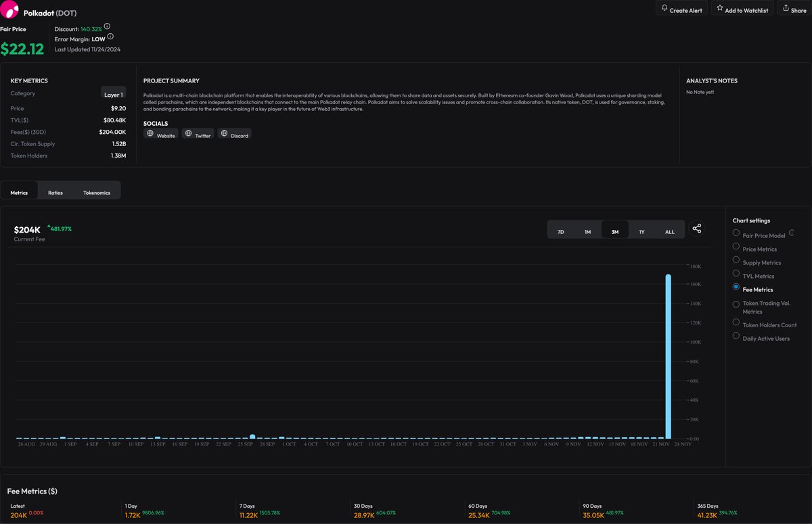Screen dimensions: 812x524
Task: Click the Share icon at top right
Action: pyautogui.click(x=784, y=9)
